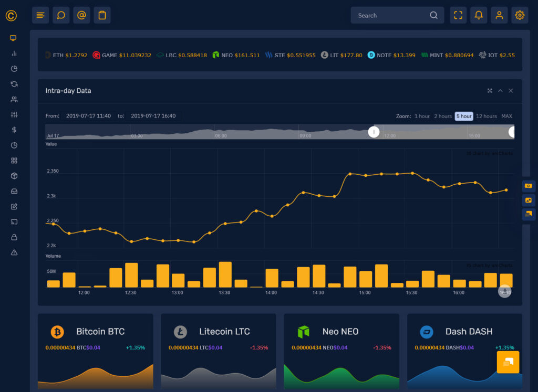Click the blue Dash DASH coin icon
The width and height of the screenshot is (538, 392).
(427, 332)
